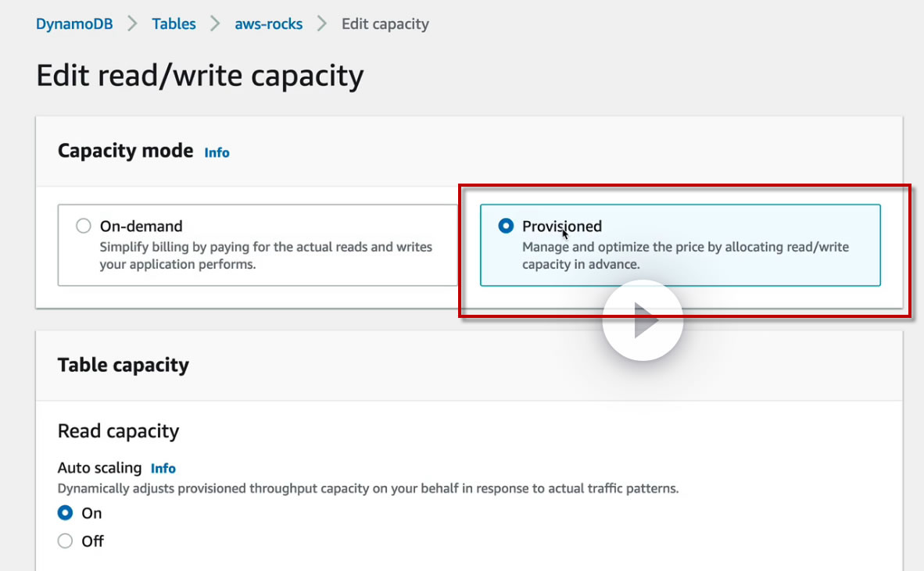924x571 pixels.
Task: Click the Read capacity subsection heading
Action: [x=118, y=431]
